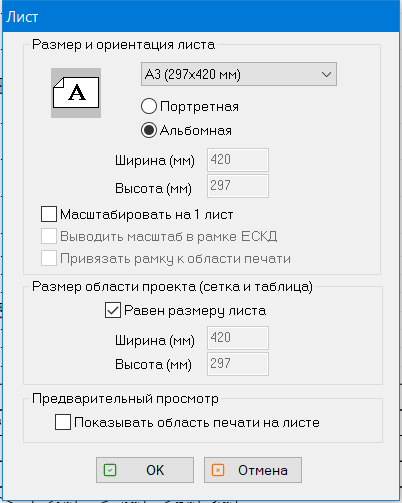The height and width of the screenshot is (503, 402).
Task: Enable Масштабировать на 1 лист checkbox
Action: (49, 214)
